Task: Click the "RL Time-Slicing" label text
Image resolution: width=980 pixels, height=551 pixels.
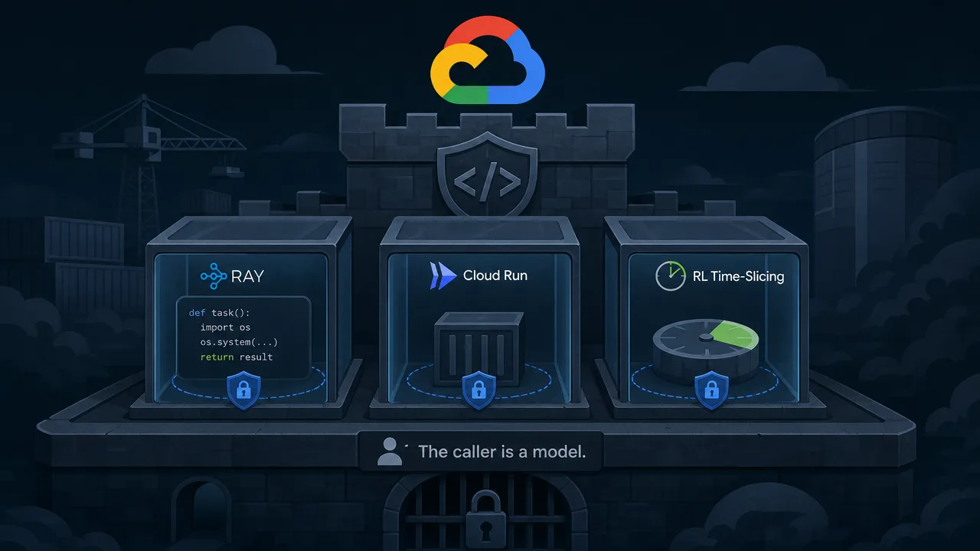Action: (738, 276)
